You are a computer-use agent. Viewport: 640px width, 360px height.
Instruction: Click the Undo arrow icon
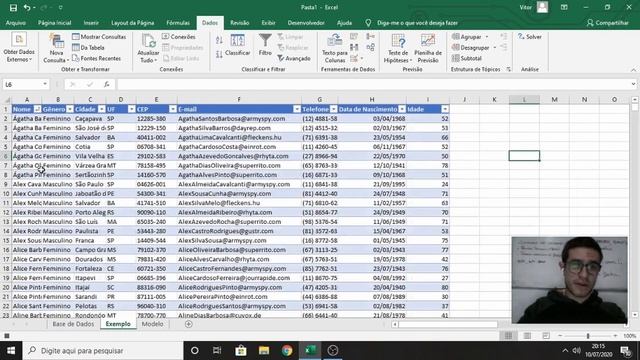click(x=27, y=8)
